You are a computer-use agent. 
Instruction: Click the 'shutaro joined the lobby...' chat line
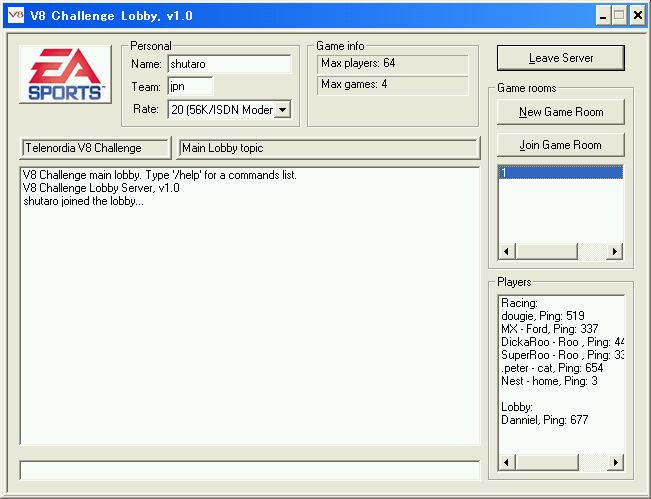[x=83, y=201]
